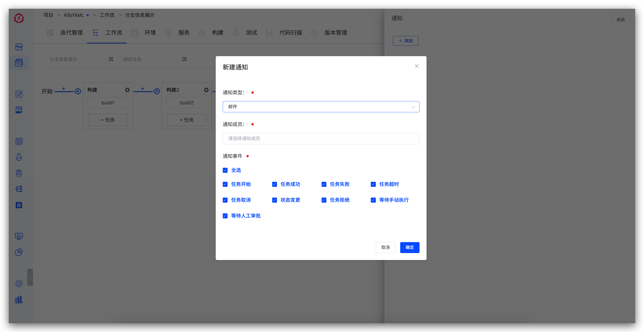Uncheck the 任务失败 notification event

[x=324, y=184]
